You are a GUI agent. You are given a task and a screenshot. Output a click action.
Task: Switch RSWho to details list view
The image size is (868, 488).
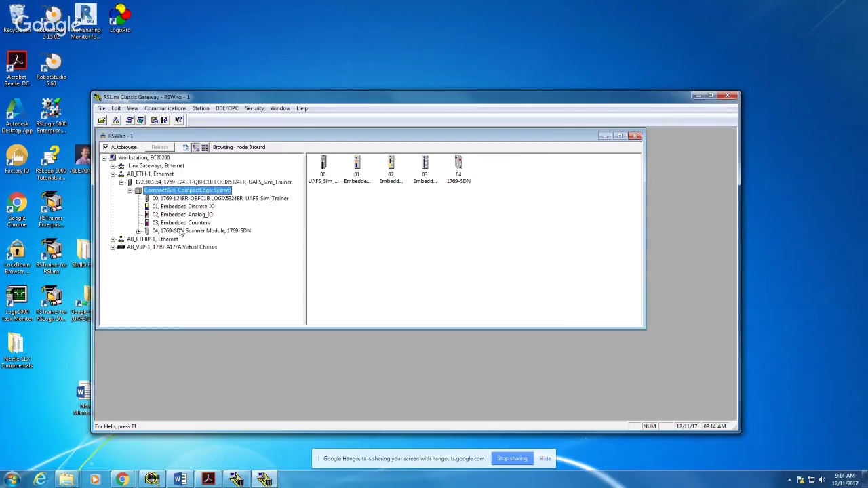pyautogui.click(x=204, y=147)
